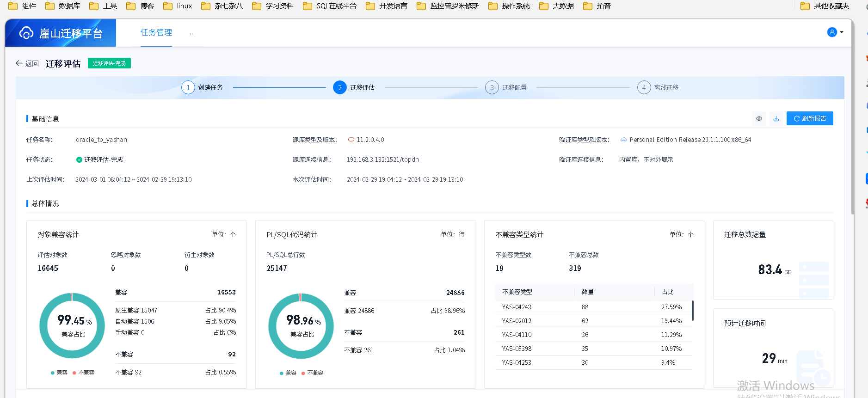Jump to step 3 迁移配置
The width and height of the screenshot is (868, 398).
506,87
